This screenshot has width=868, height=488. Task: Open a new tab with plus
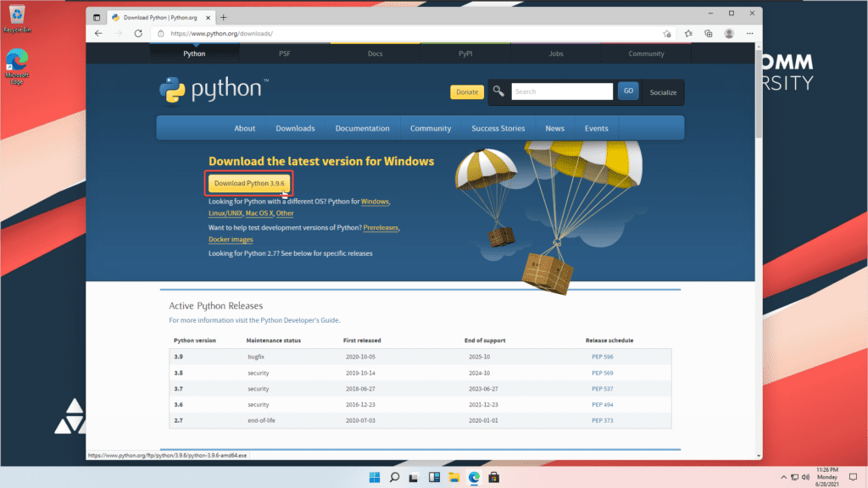pos(224,18)
